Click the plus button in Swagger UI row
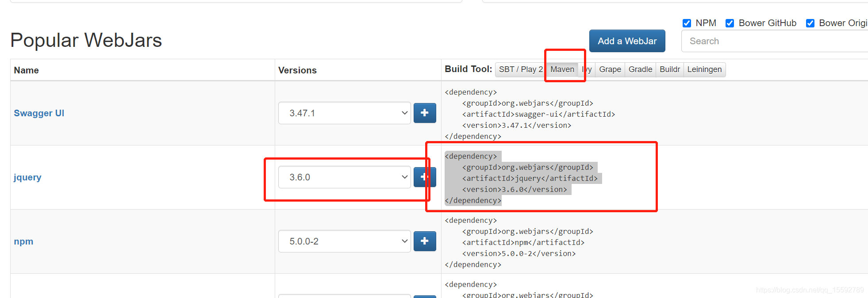Viewport: 868px width, 298px height. point(425,113)
